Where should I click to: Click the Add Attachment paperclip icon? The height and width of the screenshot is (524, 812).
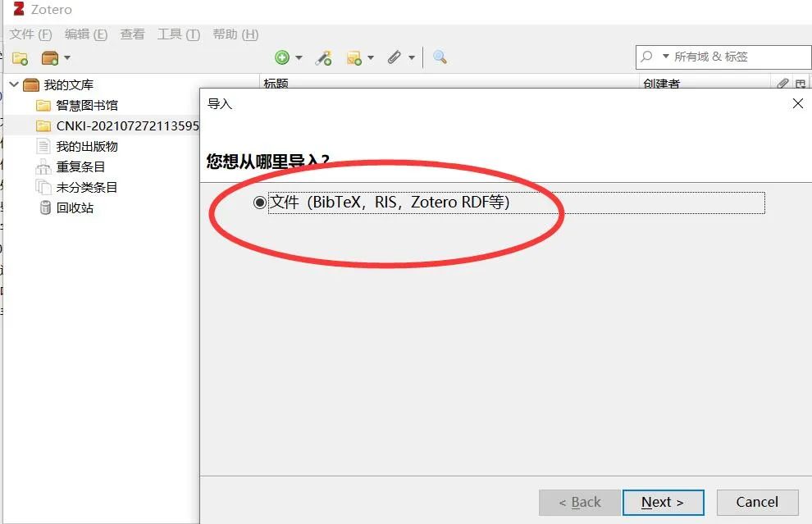(394, 57)
